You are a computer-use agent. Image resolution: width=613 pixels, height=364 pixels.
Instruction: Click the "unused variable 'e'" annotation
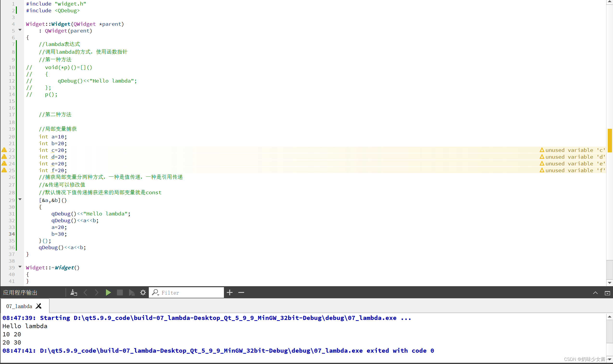coord(573,164)
